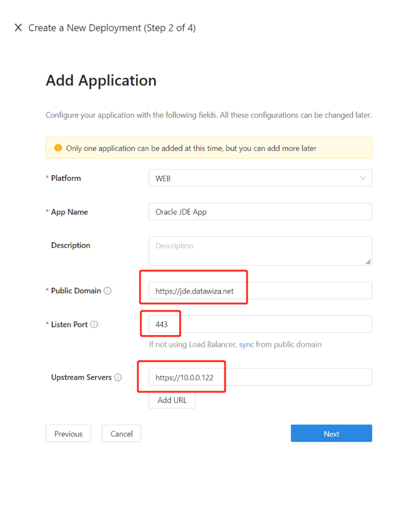Click the Listen Port field showing 443

coord(260,324)
